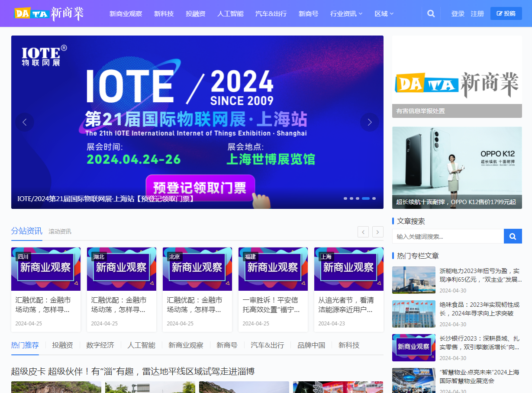The height and width of the screenshot is (393, 532).
Task: Click the 浙能电力 article thumbnail
Action: [414, 280]
